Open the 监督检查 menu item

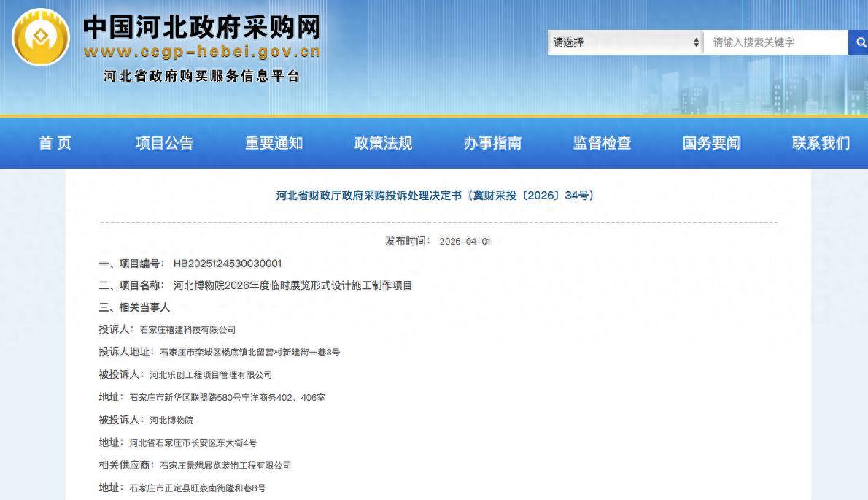tap(602, 143)
